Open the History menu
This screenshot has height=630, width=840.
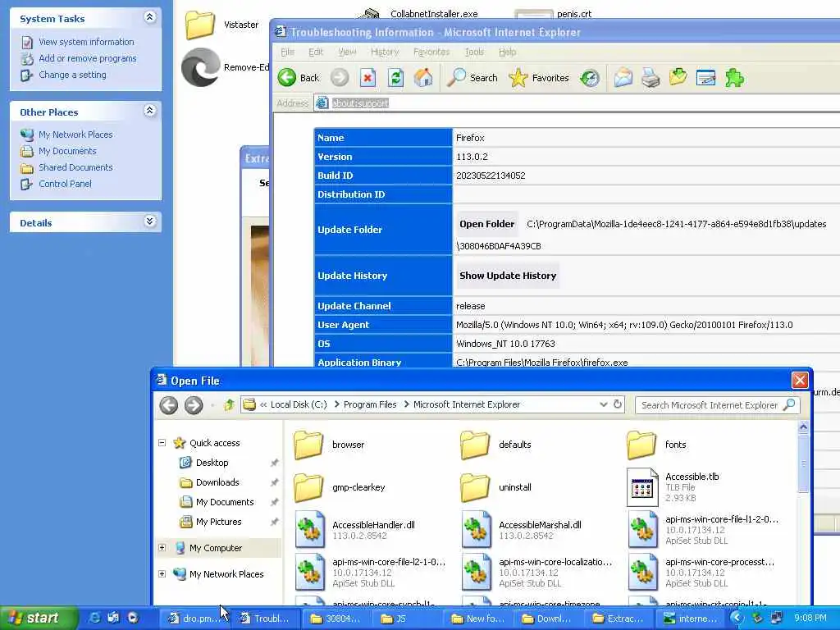(385, 52)
